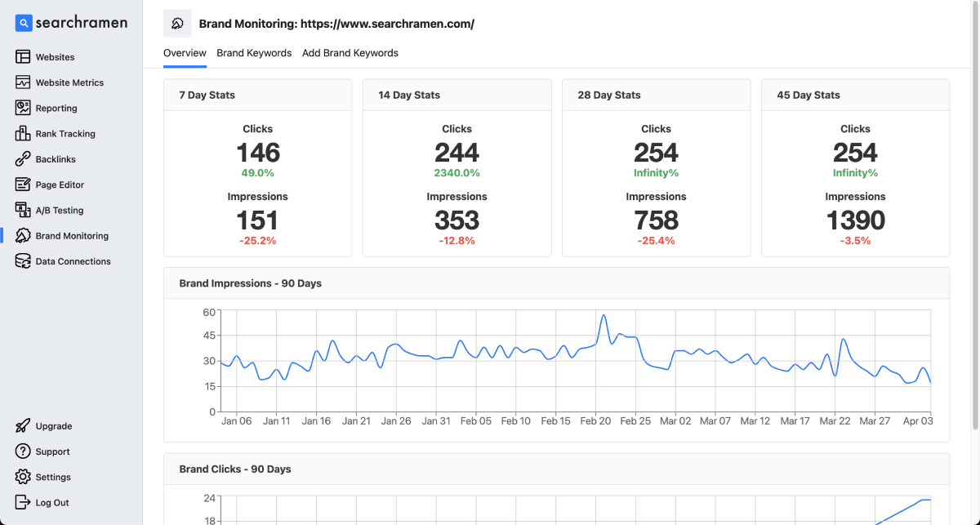Click the searchramen logo icon
This screenshot has height=525, width=980.
point(24,23)
